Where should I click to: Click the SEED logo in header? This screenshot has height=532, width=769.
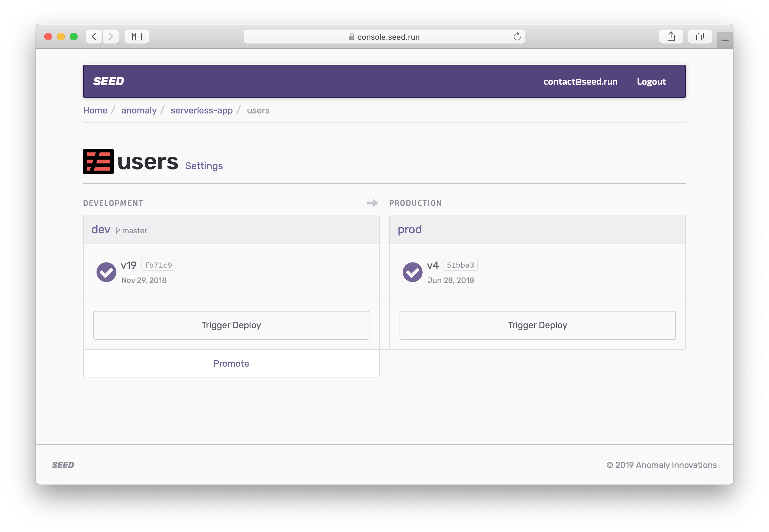pyautogui.click(x=108, y=81)
